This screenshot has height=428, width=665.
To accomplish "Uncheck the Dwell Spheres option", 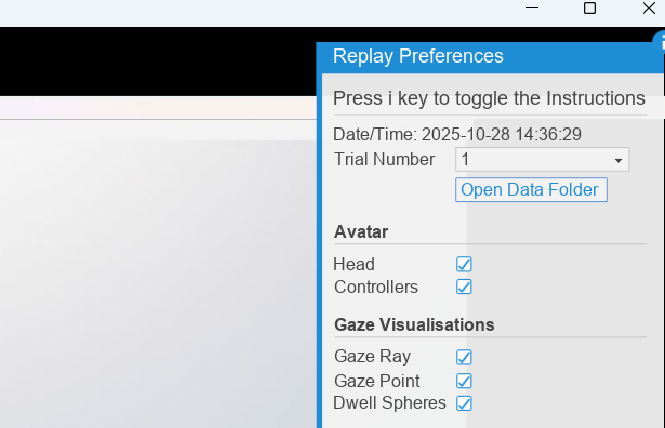I will tap(464, 404).
